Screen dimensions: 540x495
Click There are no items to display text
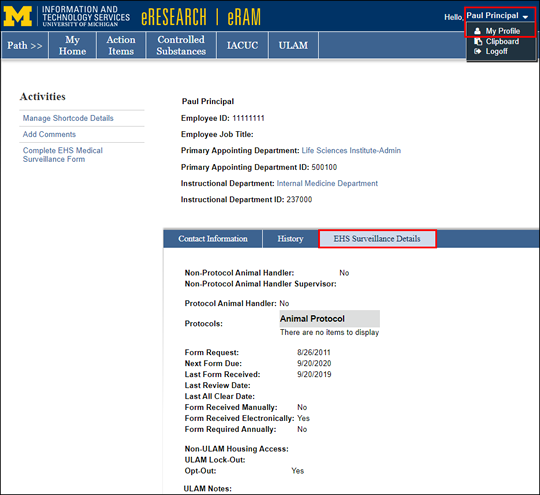click(x=329, y=332)
